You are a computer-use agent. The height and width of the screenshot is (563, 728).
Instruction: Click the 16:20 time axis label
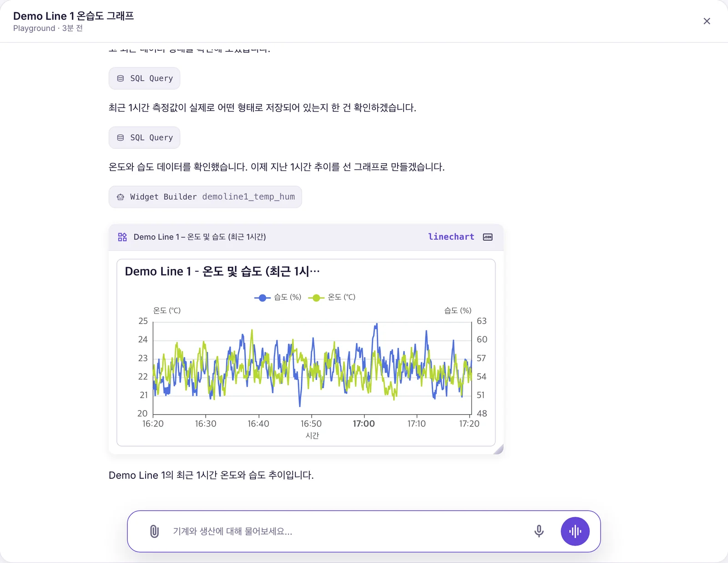153,424
